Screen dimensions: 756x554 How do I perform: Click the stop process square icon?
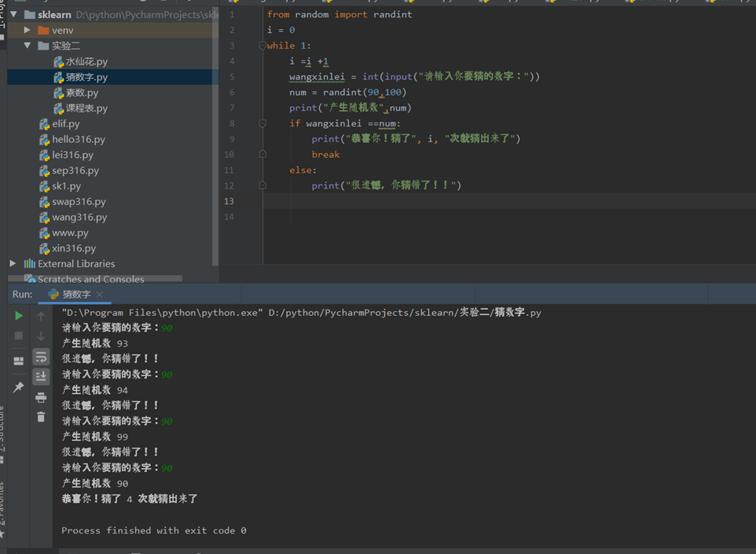[x=19, y=336]
